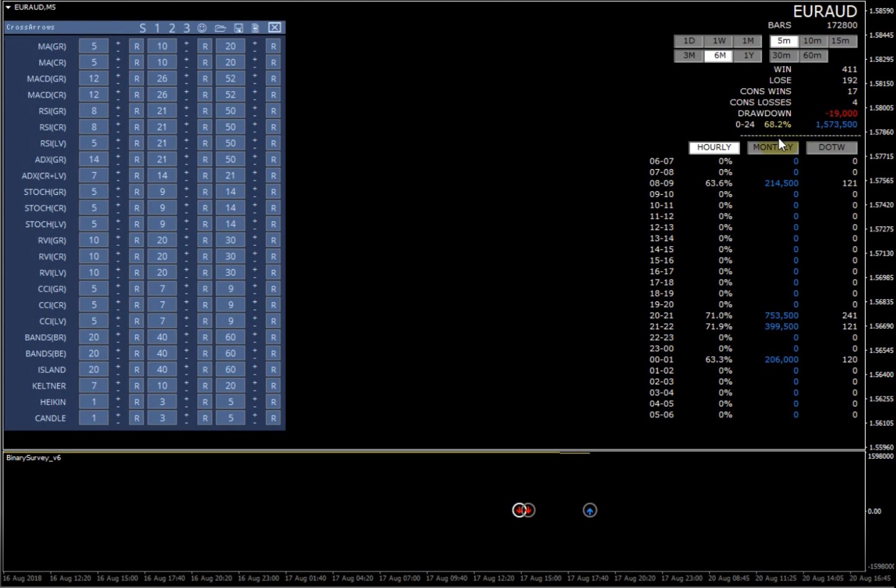Click R button right of MA(GR) value 5
The height and width of the screenshot is (588, 896).
[136, 46]
